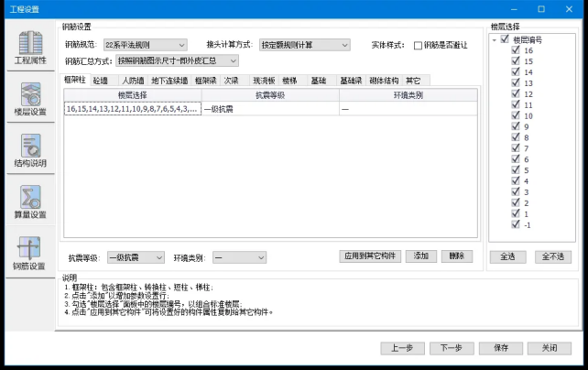Go to 算量设置 in the sidebar
588x370 pixels.
click(30, 201)
